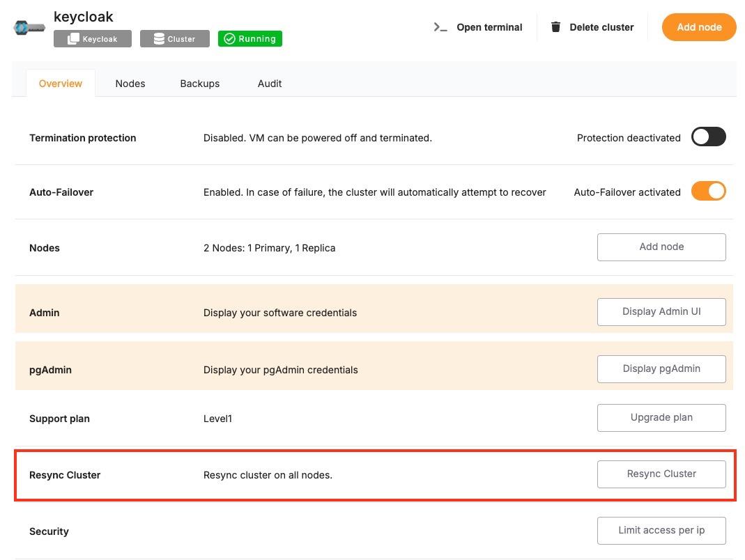
Task: Enable the Termination protection toggle
Action: click(708, 137)
